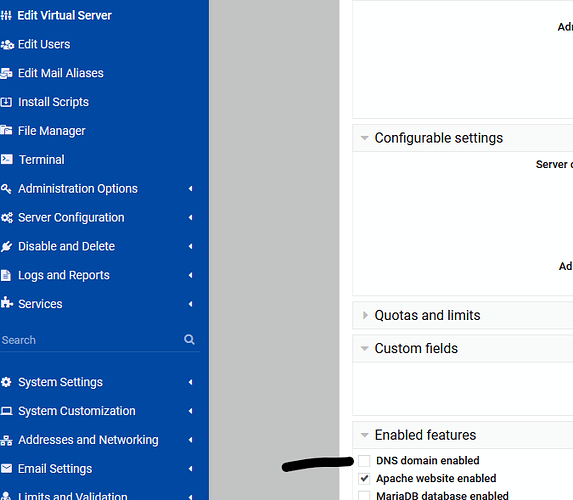
Task: Click the sidebar Search field
Action: point(91,340)
